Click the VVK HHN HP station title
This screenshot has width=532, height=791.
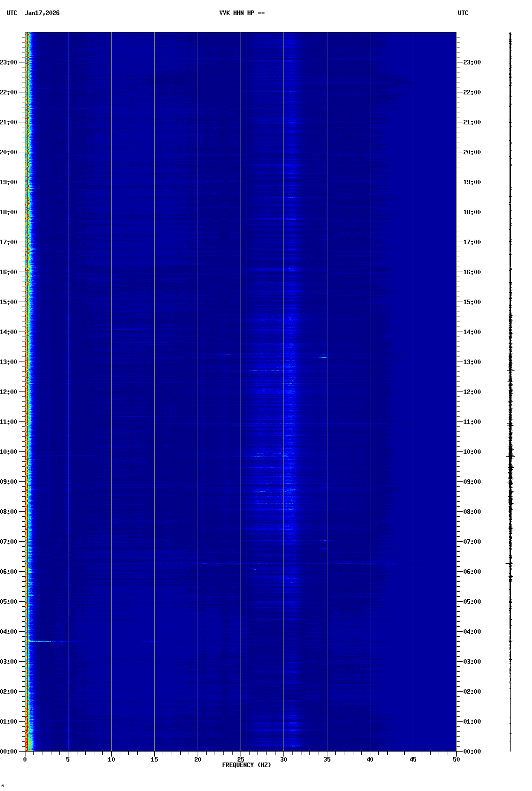(242, 13)
